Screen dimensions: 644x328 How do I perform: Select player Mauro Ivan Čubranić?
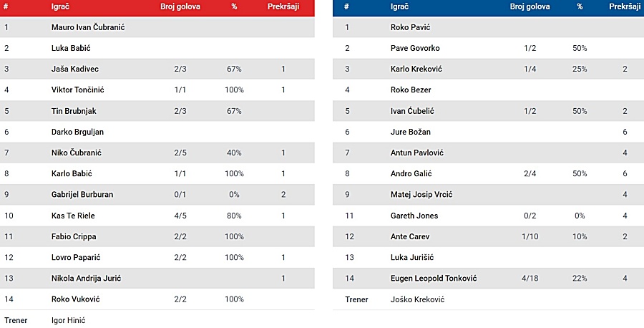[88, 27]
